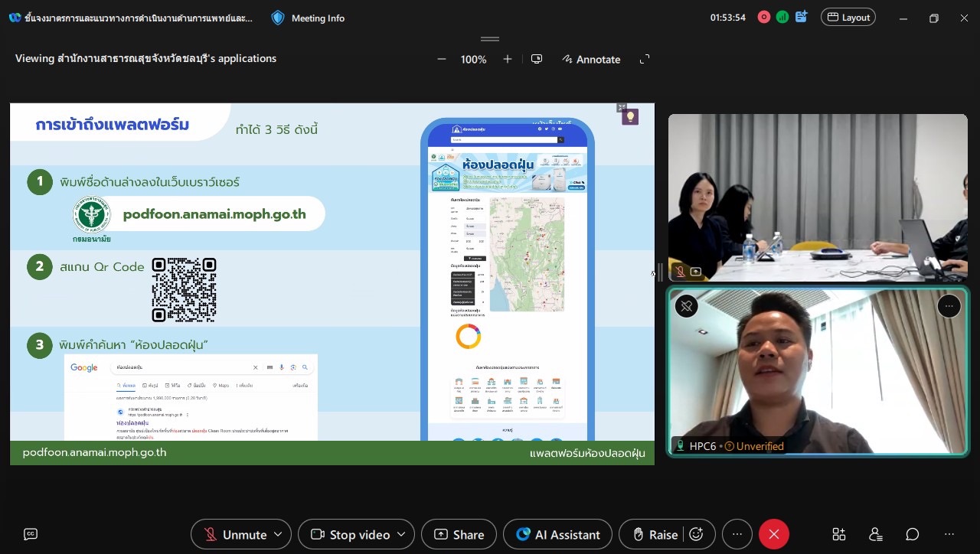Viewport: 980px width, 554px height.
Task: Open the green network statistics icon
Action: pyautogui.click(x=782, y=18)
